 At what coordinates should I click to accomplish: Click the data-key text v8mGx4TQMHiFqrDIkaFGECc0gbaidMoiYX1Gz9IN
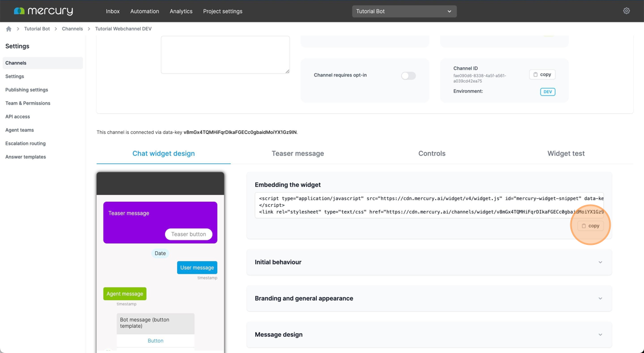(x=240, y=132)
